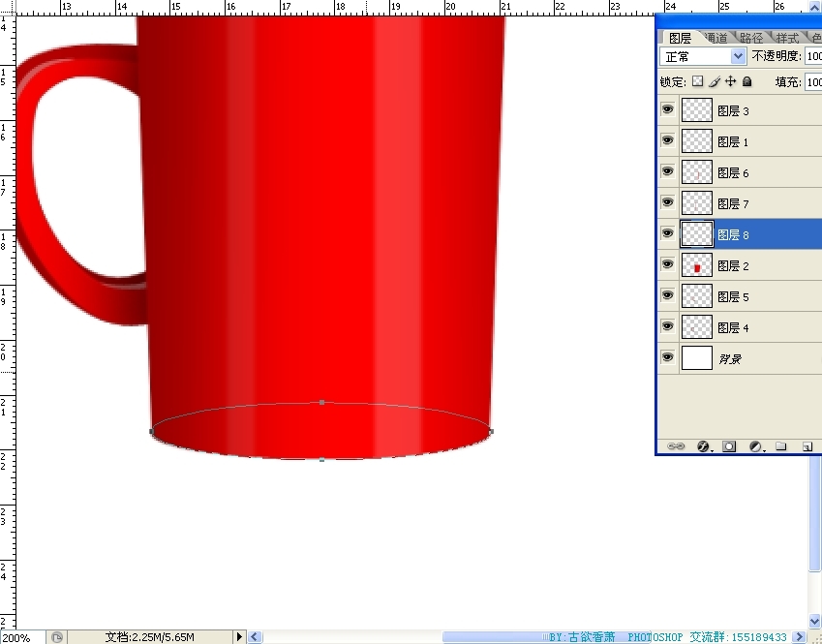The width and height of the screenshot is (822, 644).
Task: Lock image pixels with brush icon
Action: click(x=715, y=82)
